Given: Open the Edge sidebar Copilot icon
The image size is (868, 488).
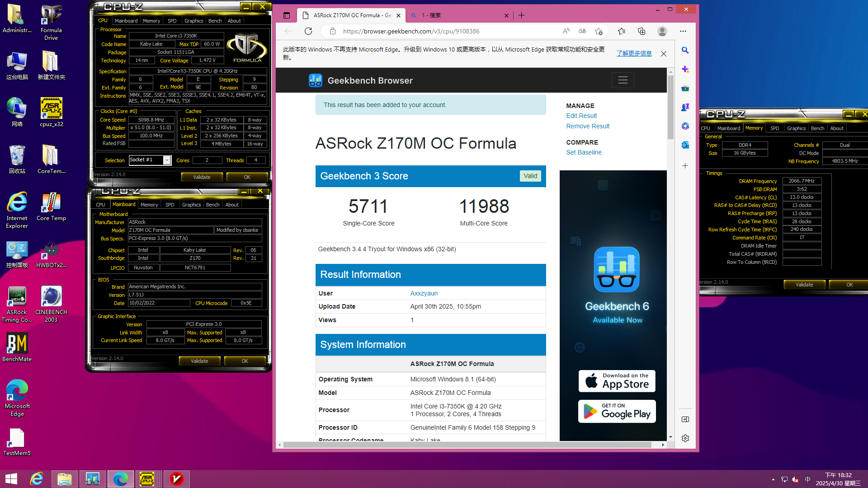Looking at the screenshot, I should [x=685, y=69].
